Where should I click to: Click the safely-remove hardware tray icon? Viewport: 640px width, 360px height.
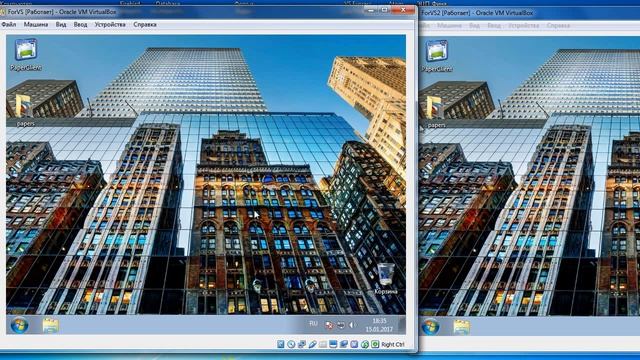tap(341, 325)
